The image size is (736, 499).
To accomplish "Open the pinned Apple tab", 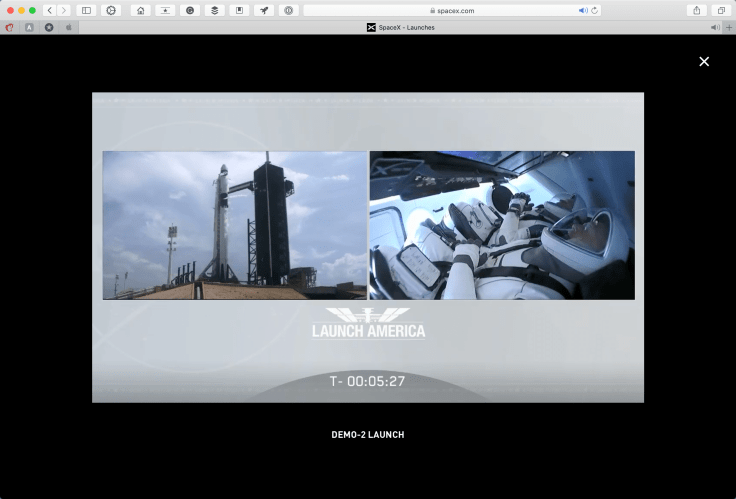I will pyautogui.click(x=69, y=28).
